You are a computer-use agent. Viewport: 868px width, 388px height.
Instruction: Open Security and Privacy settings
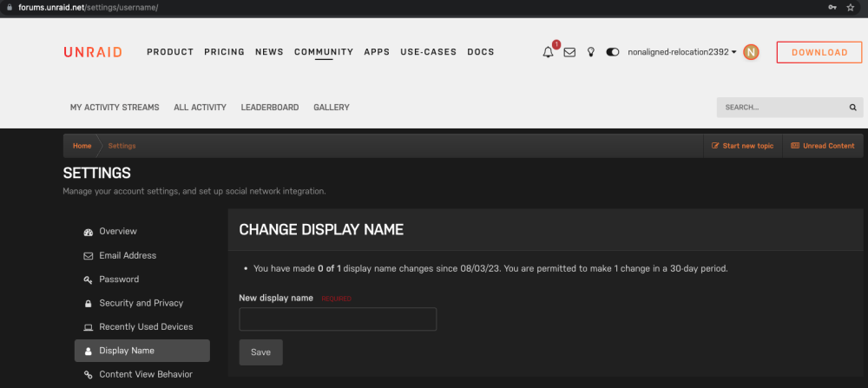click(142, 303)
